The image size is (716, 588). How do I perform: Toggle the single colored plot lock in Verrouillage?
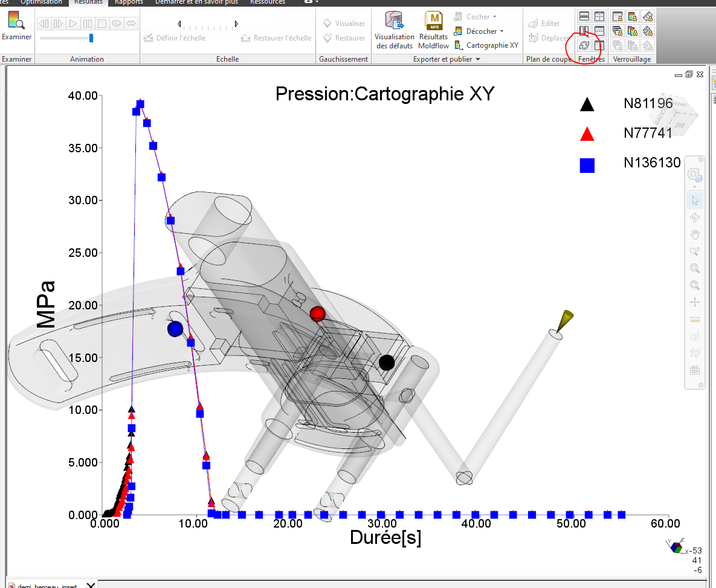click(633, 16)
